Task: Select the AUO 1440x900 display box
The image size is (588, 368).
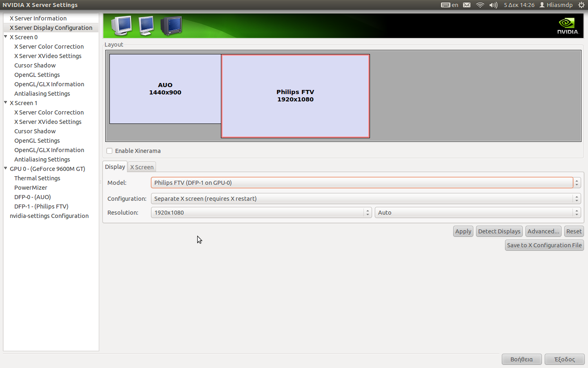Action: pyautogui.click(x=165, y=89)
